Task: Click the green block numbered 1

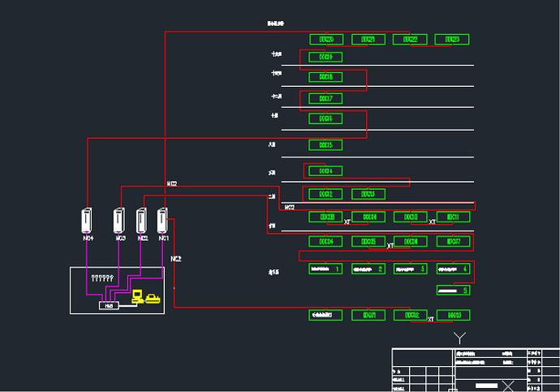Action: [326, 268]
